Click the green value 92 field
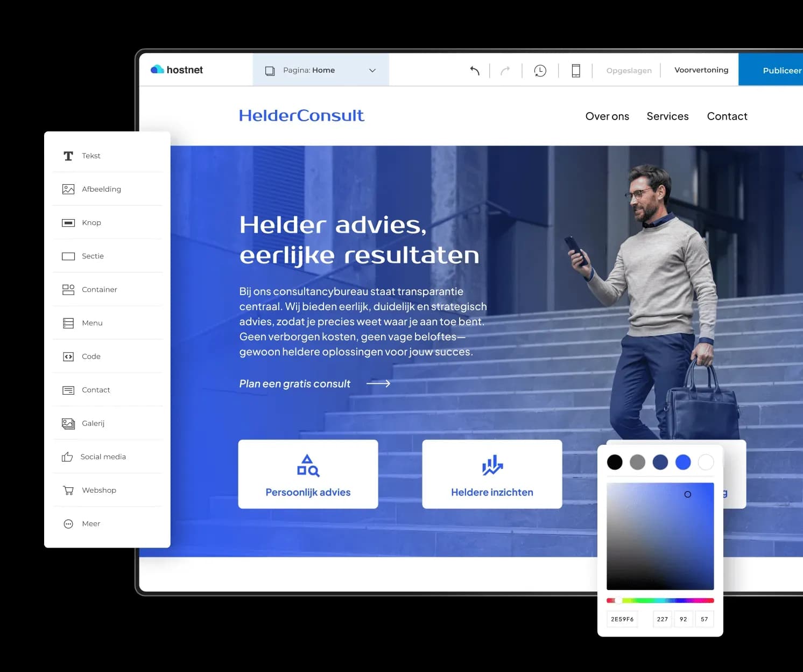Image resolution: width=803 pixels, height=672 pixels. point(684,619)
